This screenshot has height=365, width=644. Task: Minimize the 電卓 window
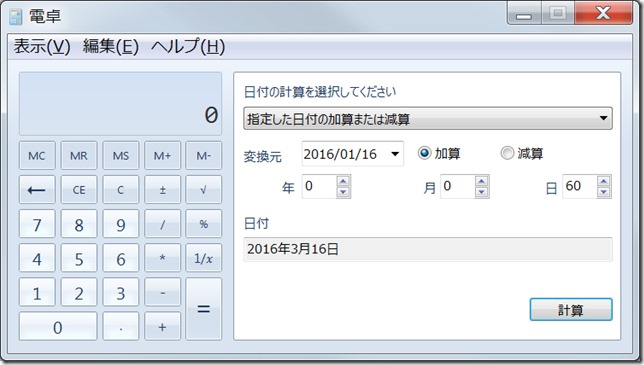pyautogui.click(x=524, y=14)
